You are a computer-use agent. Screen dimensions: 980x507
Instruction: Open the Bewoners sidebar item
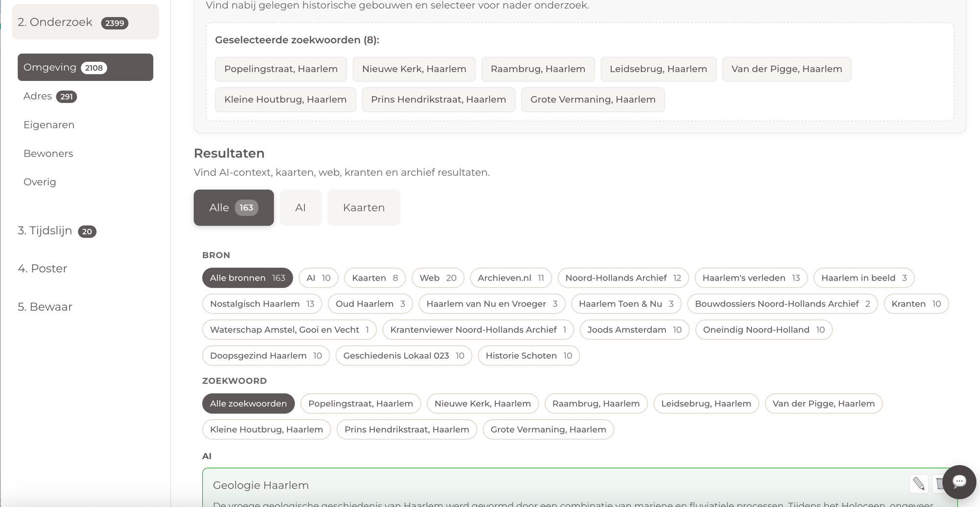click(x=48, y=153)
